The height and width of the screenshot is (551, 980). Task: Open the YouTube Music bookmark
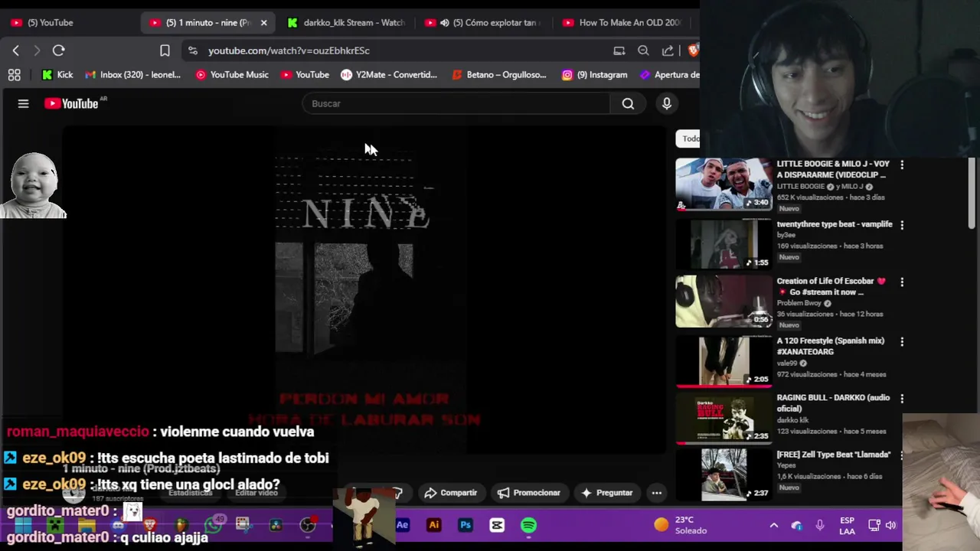pyautogui.click(x=232, y=75)
